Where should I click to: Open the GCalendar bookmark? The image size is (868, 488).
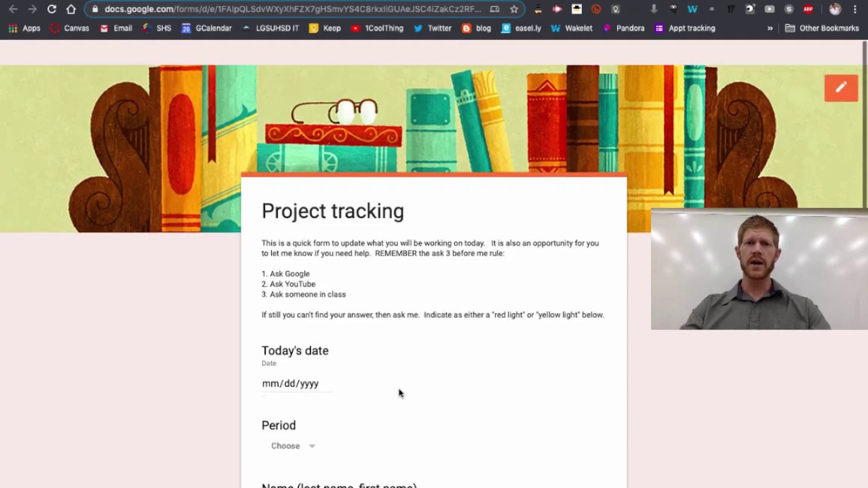tap(206, 28)
